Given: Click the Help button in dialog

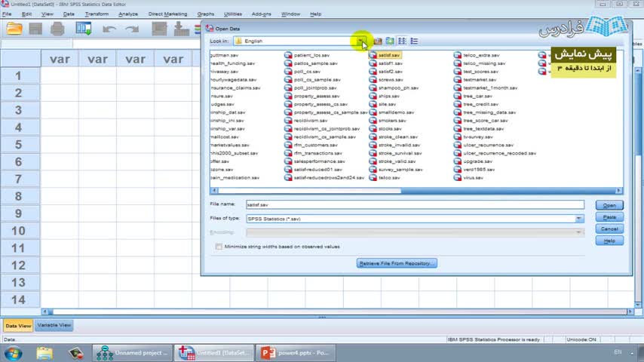Looking at the screenshot, I should pos(609,241).
